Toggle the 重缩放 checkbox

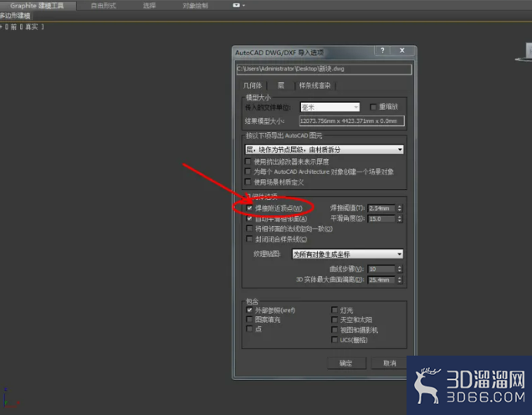(373, 107)
